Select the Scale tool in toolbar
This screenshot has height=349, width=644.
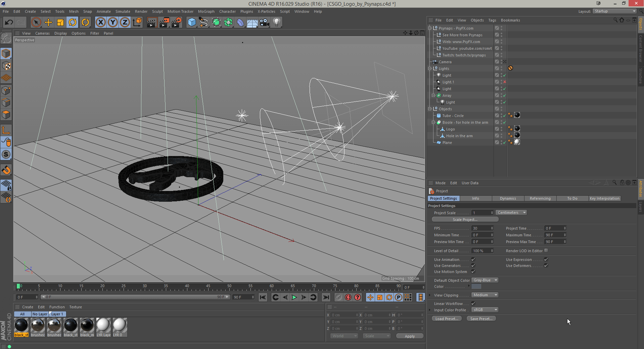click(60, 23)
